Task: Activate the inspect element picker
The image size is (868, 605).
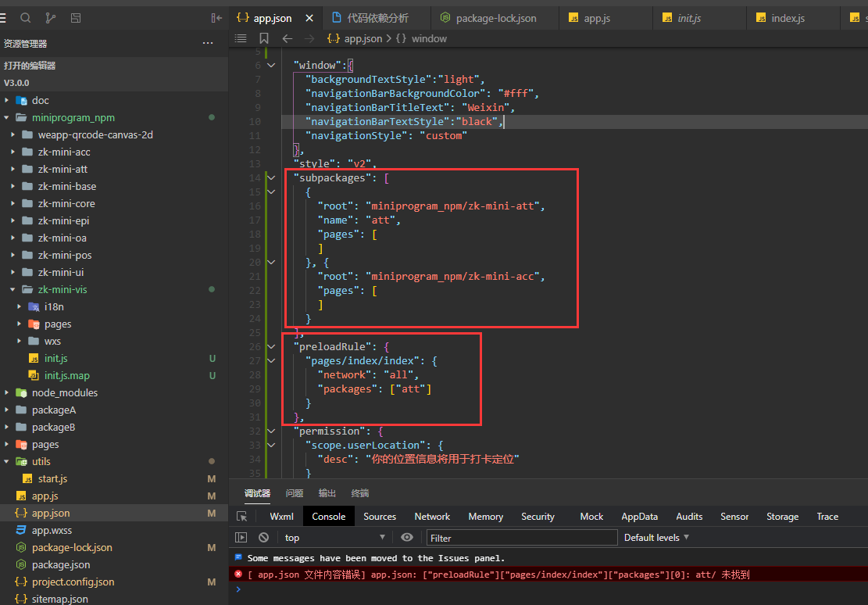Action: 242,517
